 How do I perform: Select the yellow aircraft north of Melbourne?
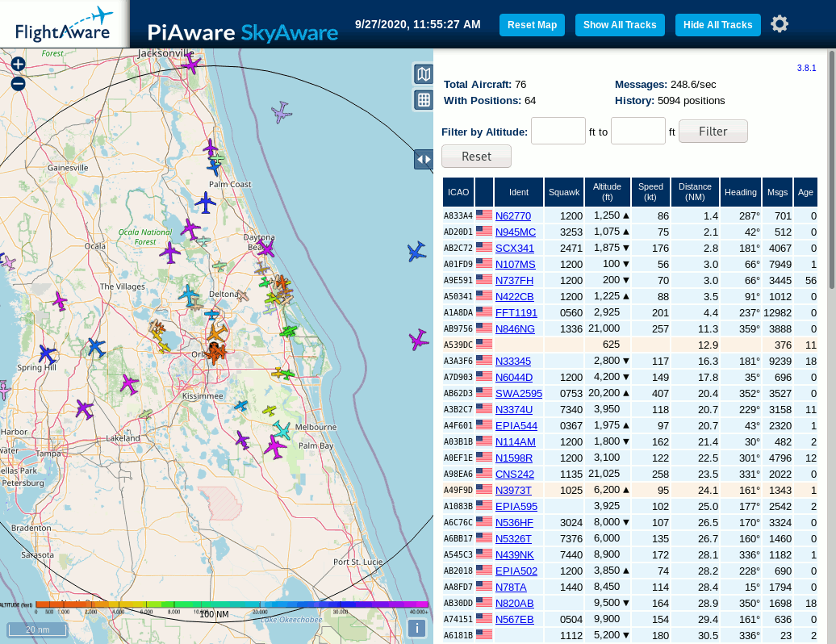(270, 411)
